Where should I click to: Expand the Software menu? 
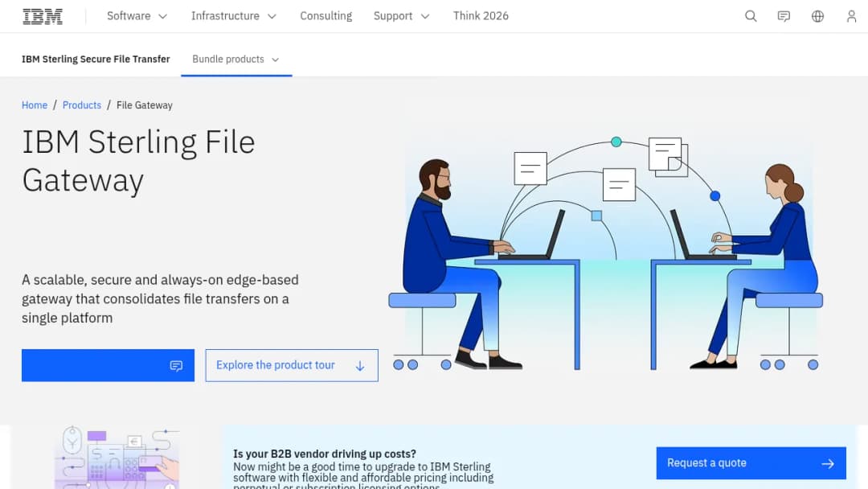137,16
